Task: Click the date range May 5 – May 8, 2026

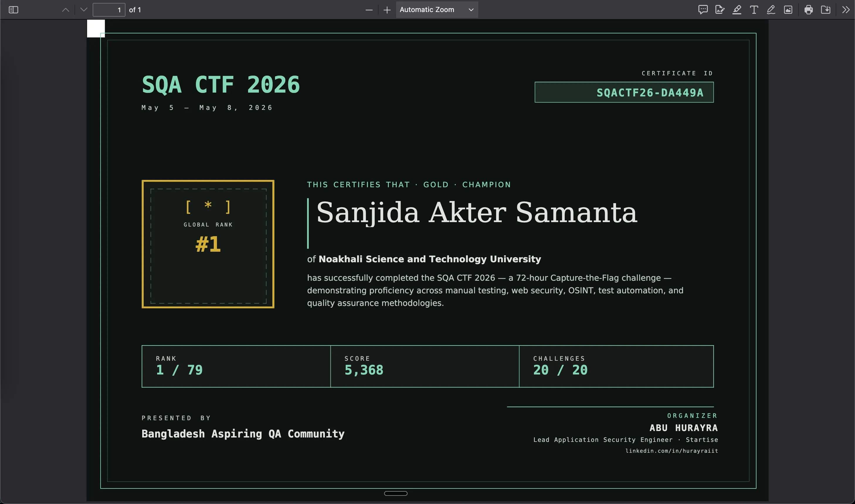Action: click(207, 108)
